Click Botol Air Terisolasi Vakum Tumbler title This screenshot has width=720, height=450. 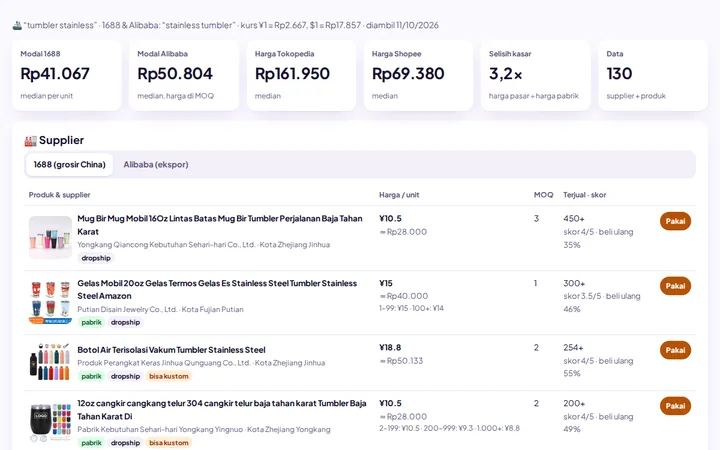[171, 350]
